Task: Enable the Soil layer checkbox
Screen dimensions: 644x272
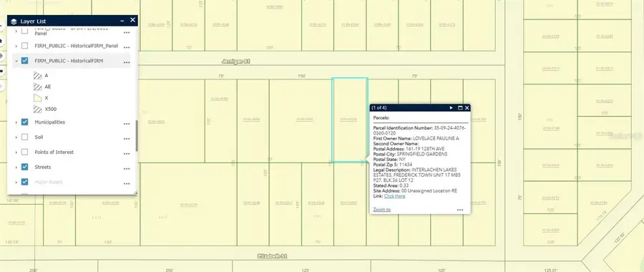Action: (24, 137)
